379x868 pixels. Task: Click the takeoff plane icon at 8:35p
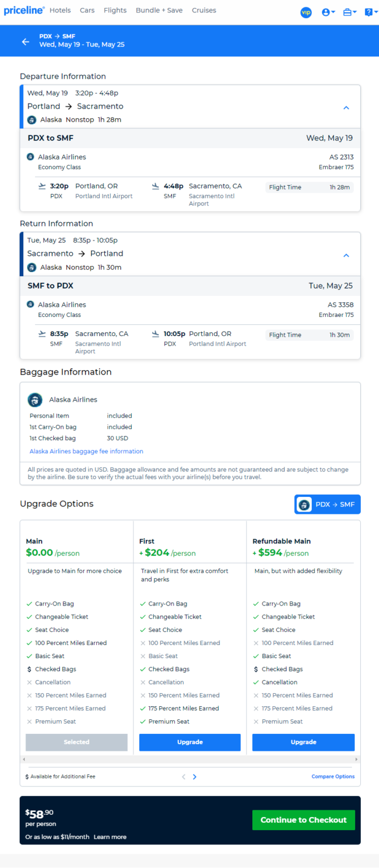point(42,334)
